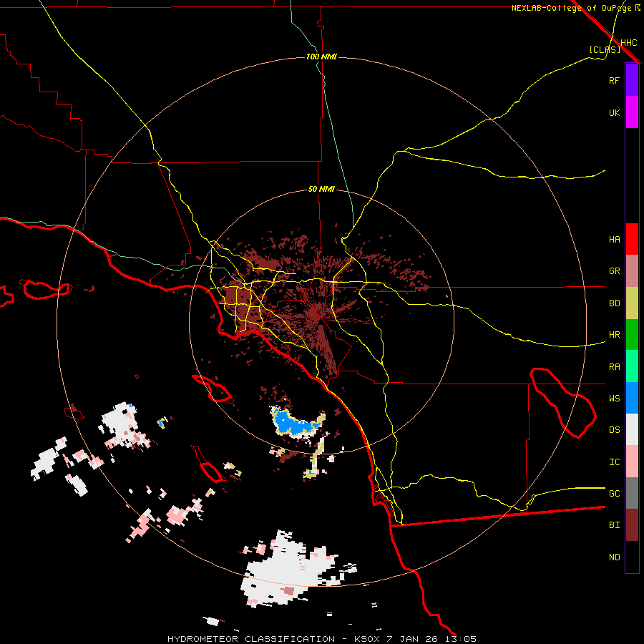This screenshot has height=644, width=644.
Task: Select the HA legend label
Action: coord(614,239)
